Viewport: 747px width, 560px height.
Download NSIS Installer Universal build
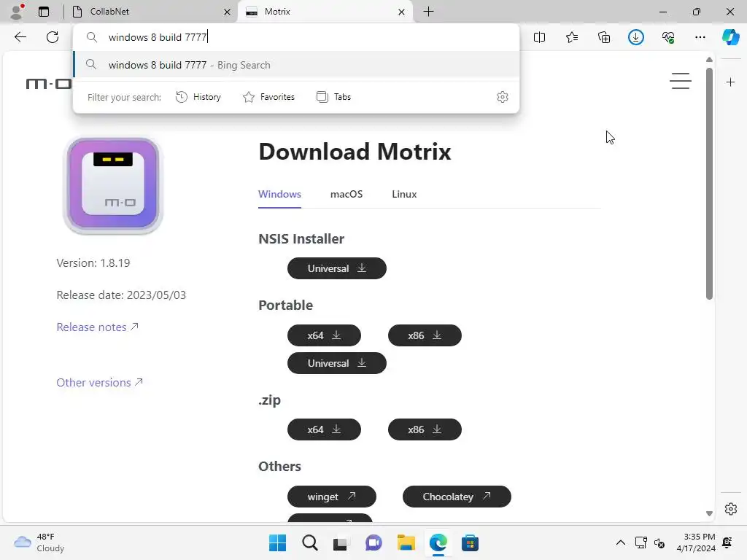click(337, 268)
